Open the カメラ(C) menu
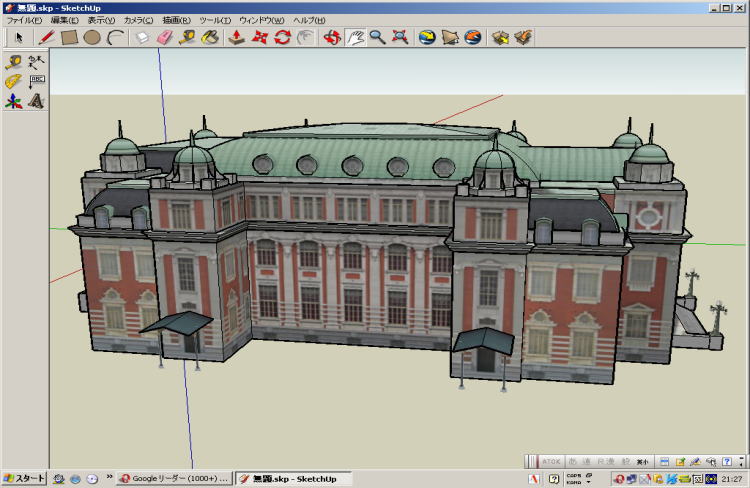The height and width of the screenshot is (488, 750). coord(137,20)
